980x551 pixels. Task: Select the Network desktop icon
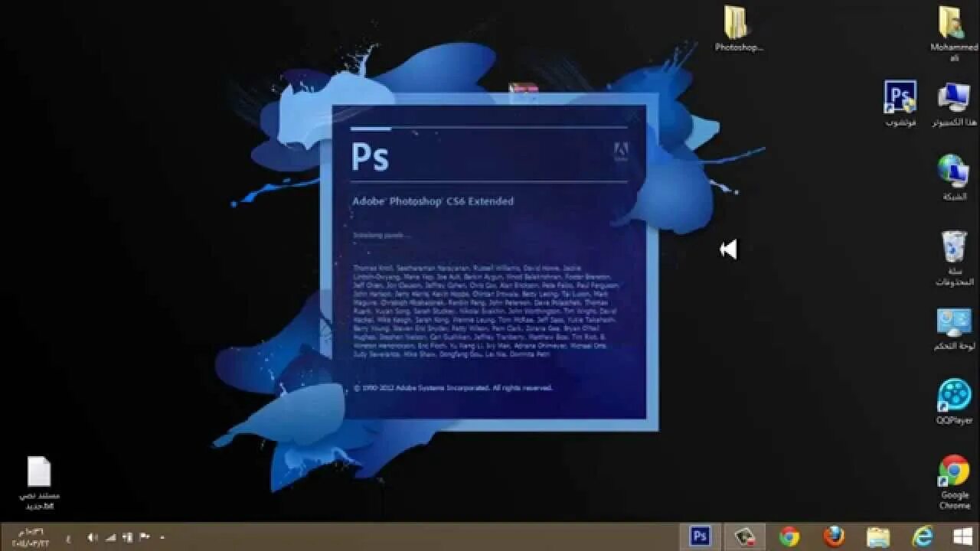(954, 177)
